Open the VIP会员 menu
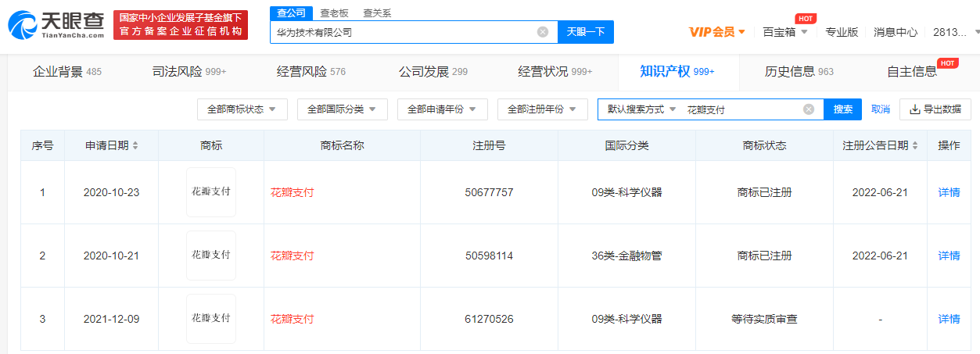The width and height of the screenshot is (980, 354). [x=717, y=32]
